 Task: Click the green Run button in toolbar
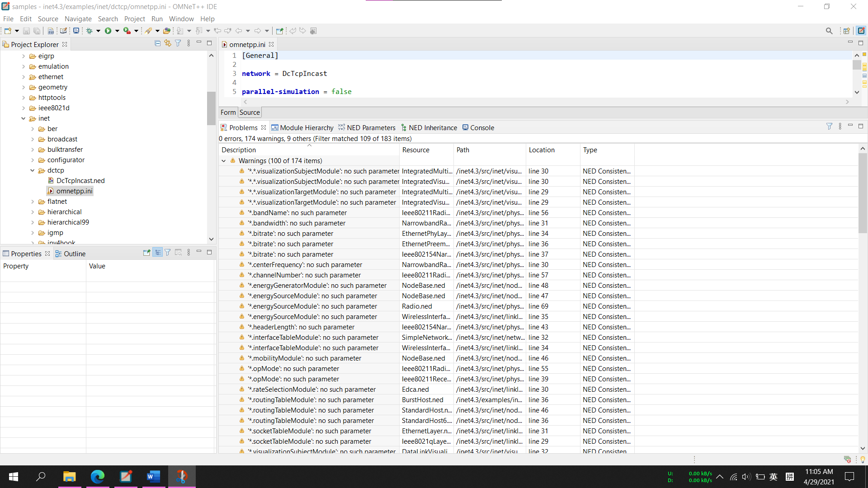108,31
